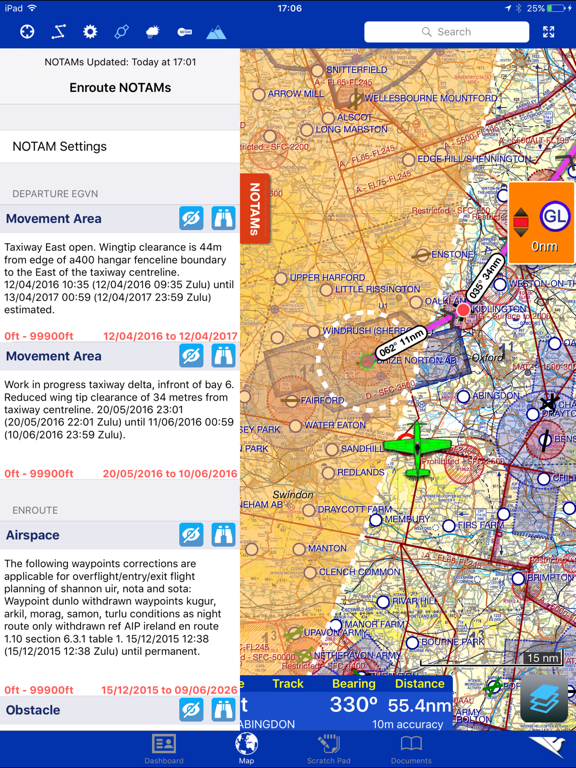576x768 pixels.
Task: Open settings gear in top toolbar
Action: point(90,32)
